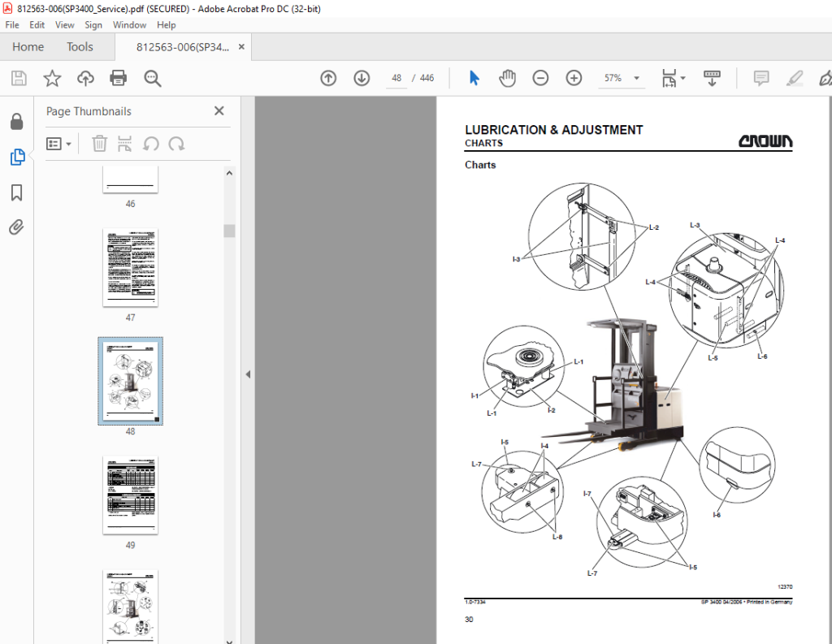The image size is (832, 644).
Task: Select the Hand pan tool
Action: pos(507,79)
